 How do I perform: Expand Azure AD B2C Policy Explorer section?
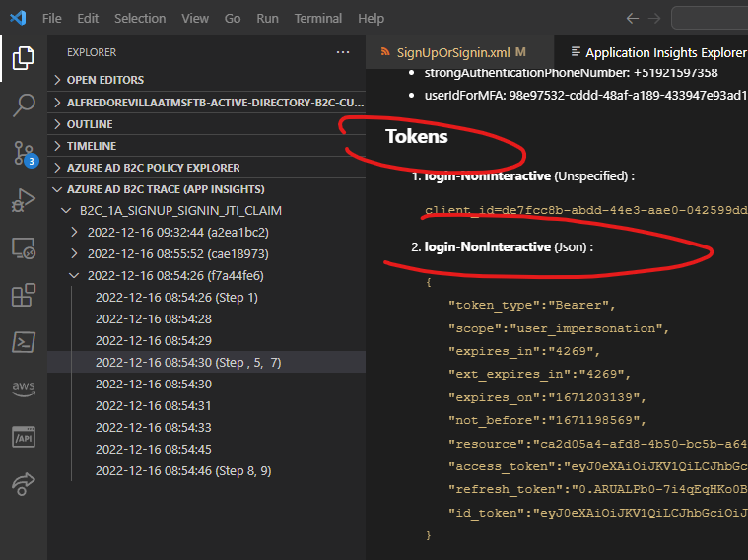207,168
